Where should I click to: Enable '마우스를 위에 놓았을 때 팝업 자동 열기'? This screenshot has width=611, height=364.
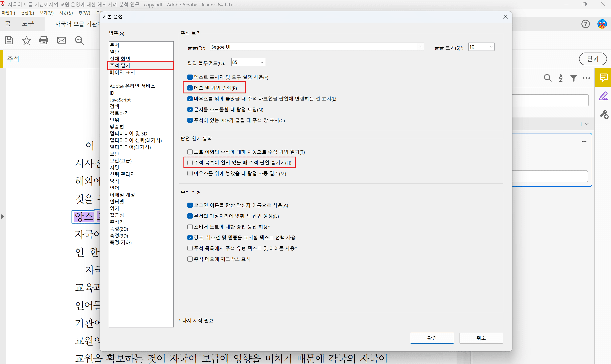190,173
